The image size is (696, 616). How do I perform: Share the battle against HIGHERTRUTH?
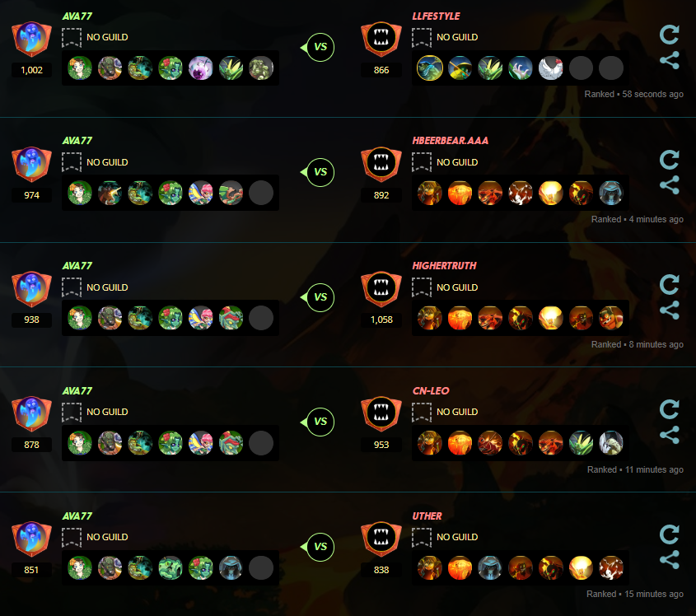tap(670, 310)
